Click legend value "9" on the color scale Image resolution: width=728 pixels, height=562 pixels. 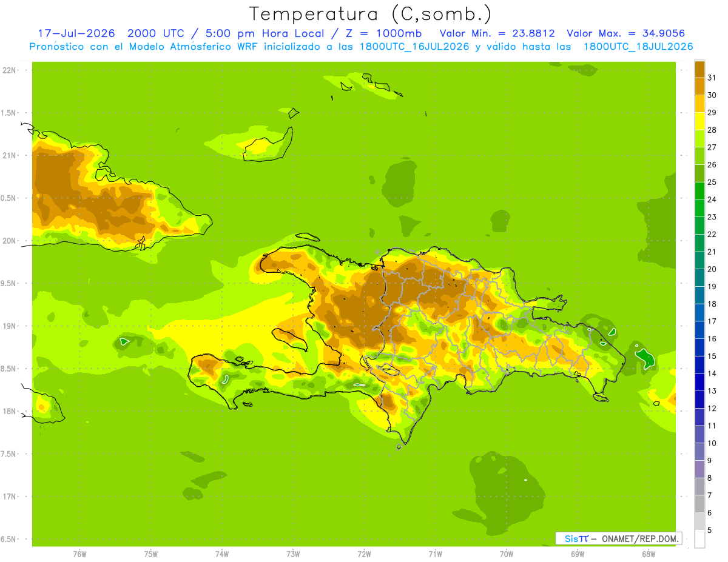pos(709,461)
